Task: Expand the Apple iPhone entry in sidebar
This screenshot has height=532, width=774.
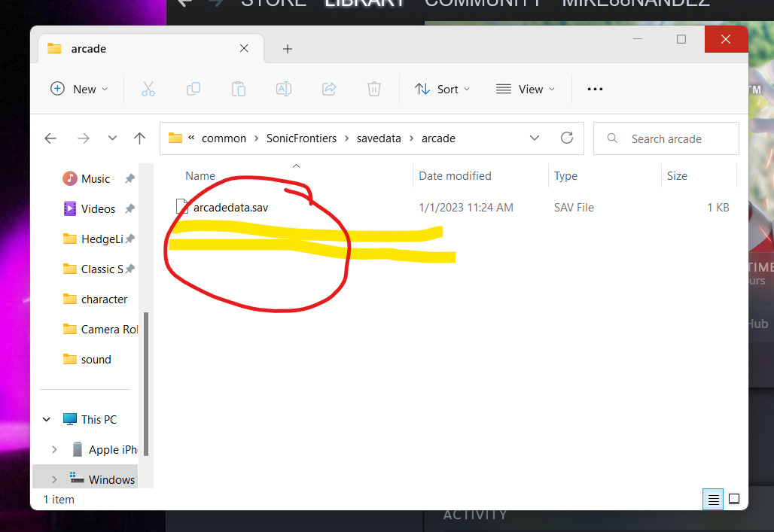Action: point(53,449)
